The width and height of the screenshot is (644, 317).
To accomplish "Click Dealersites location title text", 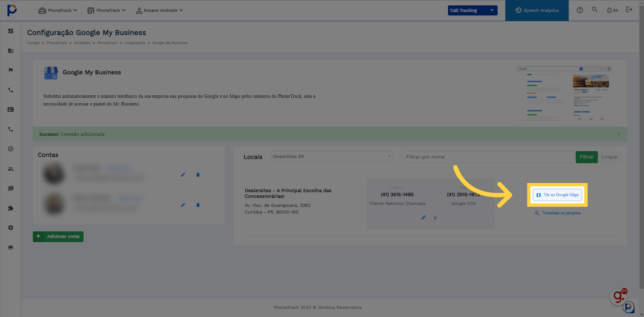I will (288, 193).
